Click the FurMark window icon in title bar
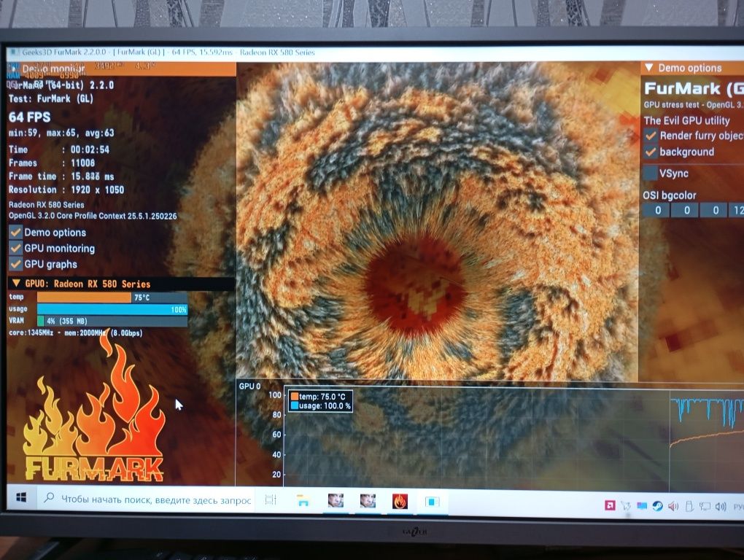The image size is (744, 560). (x=13, y=52)
